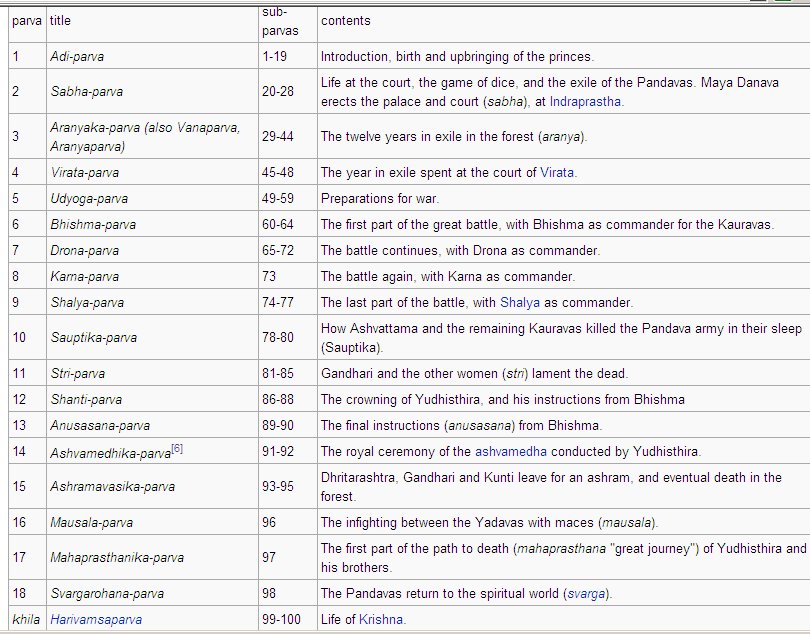Click the 'khila' parva cell
This screenshot has width=810, height=634.
click(x=26, y=619)
